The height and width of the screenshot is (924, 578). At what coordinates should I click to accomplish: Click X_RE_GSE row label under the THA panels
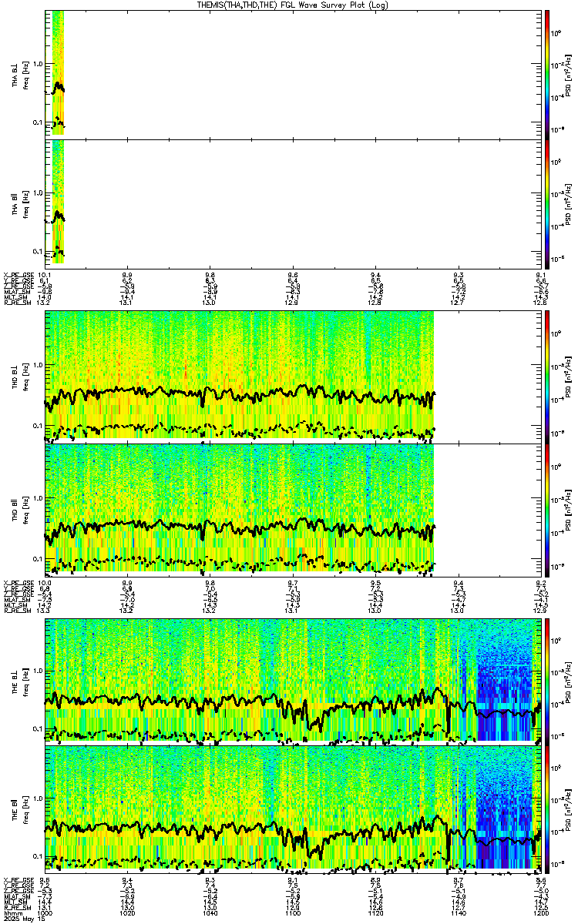point(20,275)
